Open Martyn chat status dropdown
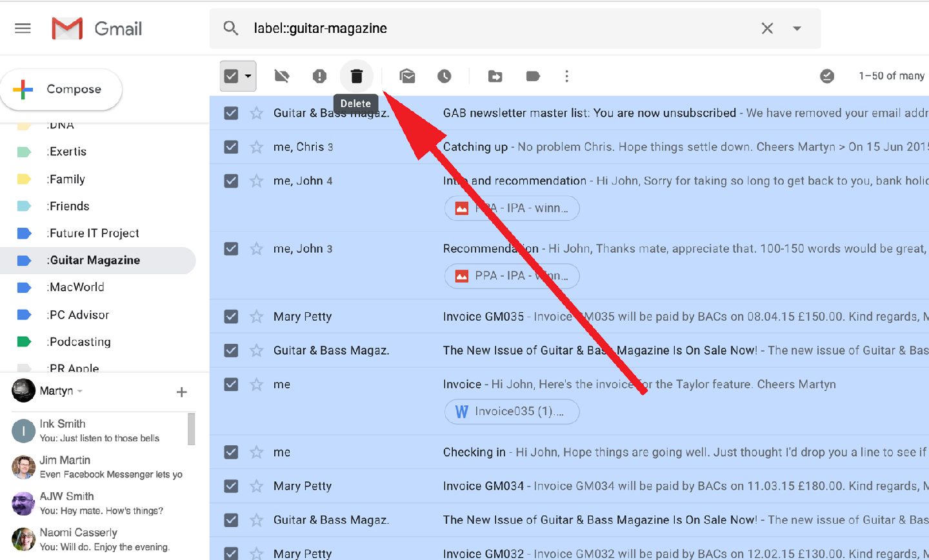The height and width of the screenshot is (560, 929). click(80, 392)
